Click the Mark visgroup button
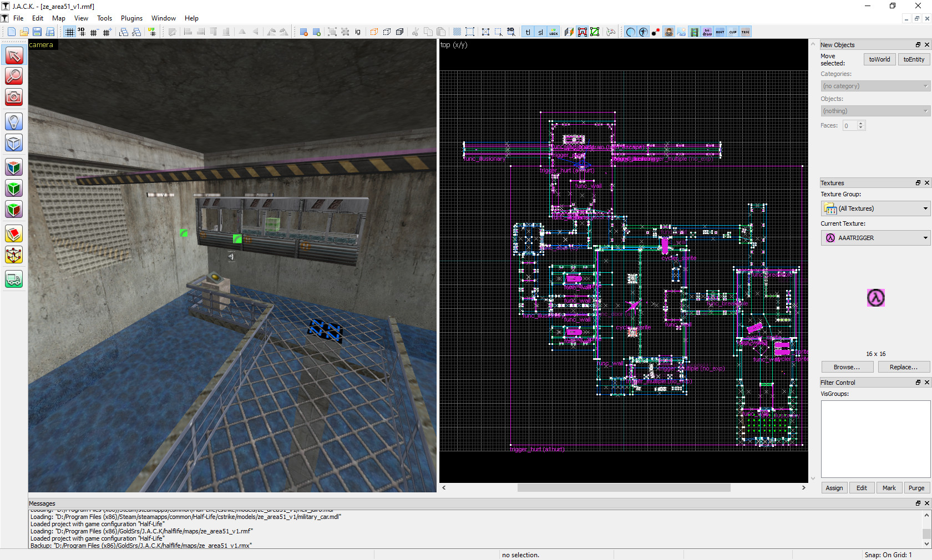Screen dimensions: 932x560 click(889, 488)
